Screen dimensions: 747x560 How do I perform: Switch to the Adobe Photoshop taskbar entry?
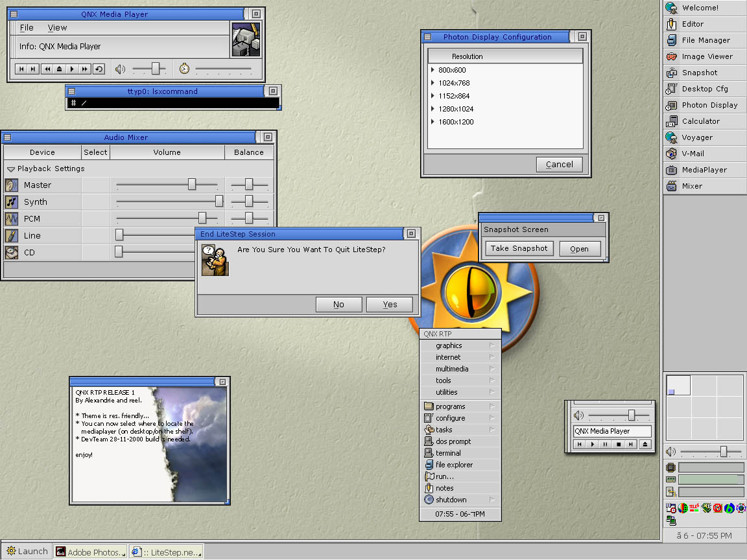coord(91,552)
